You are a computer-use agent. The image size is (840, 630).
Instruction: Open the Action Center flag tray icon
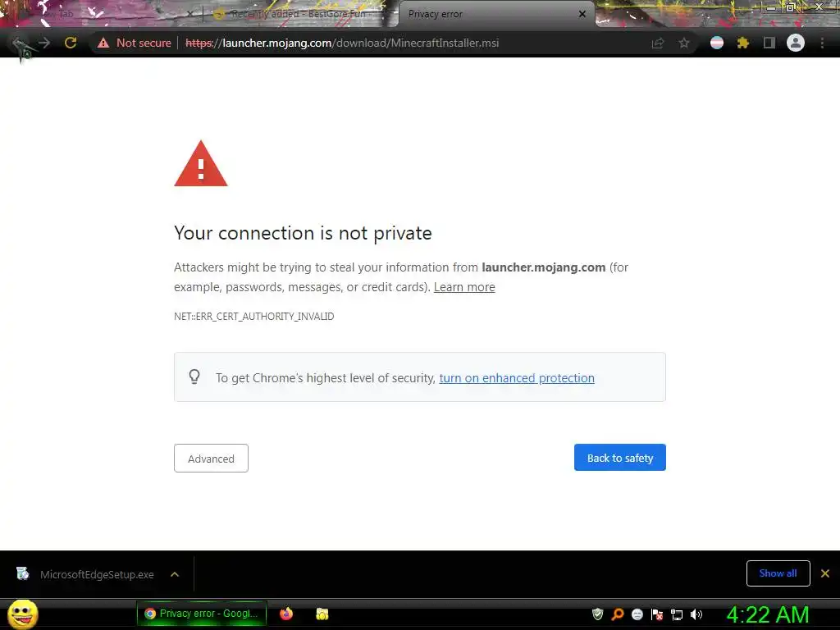click(x=657, y=614)
